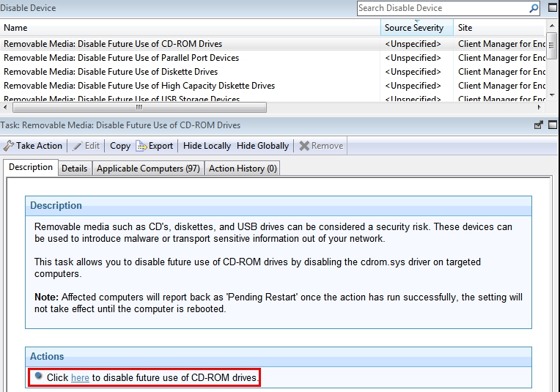The height and width of the screenshot is (392, 560).
Task: Click the list's vertical scrollbar up arrow
Action: pyautogui.click(x=552, y=26)
